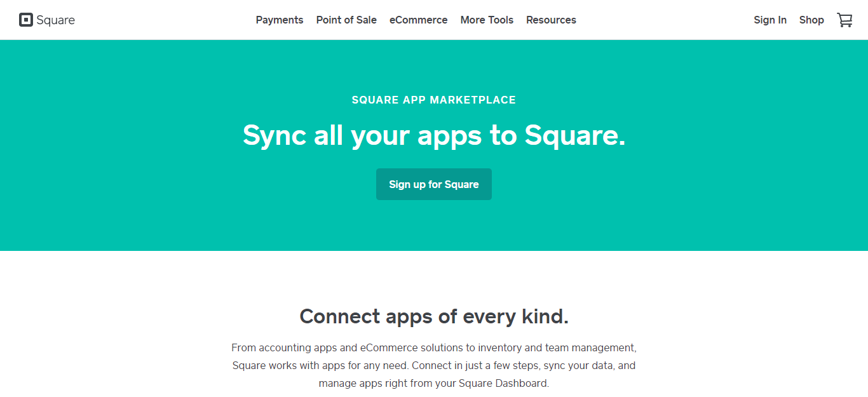Open the shopping cart icon

click(844, 20)
